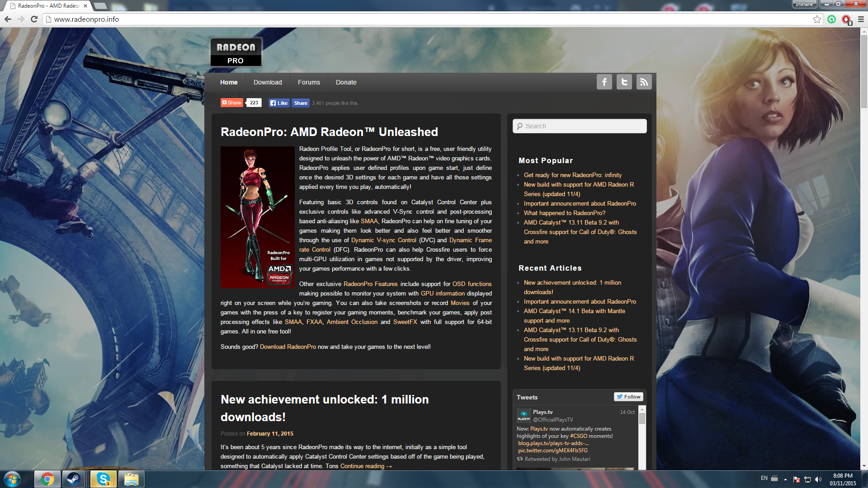Screen dimensions: 868x488
Task: Go to the Donate page
Action: tap(346, 82)
